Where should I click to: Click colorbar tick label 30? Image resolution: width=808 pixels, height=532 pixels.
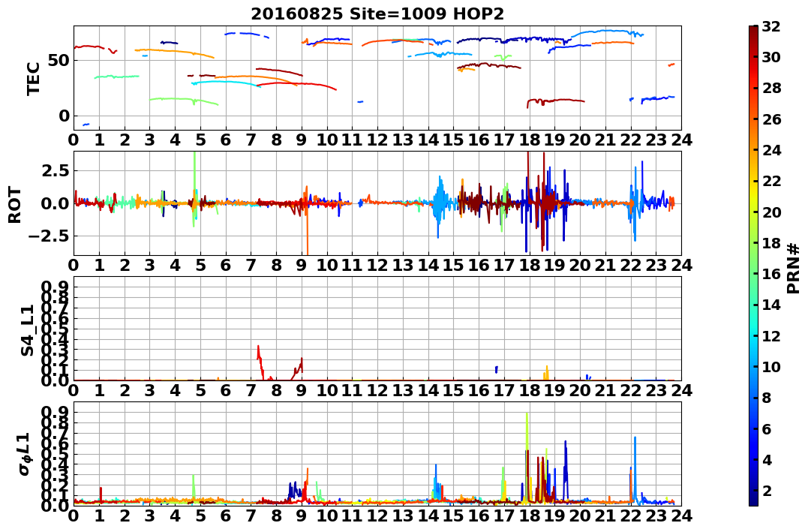[771, 57]
